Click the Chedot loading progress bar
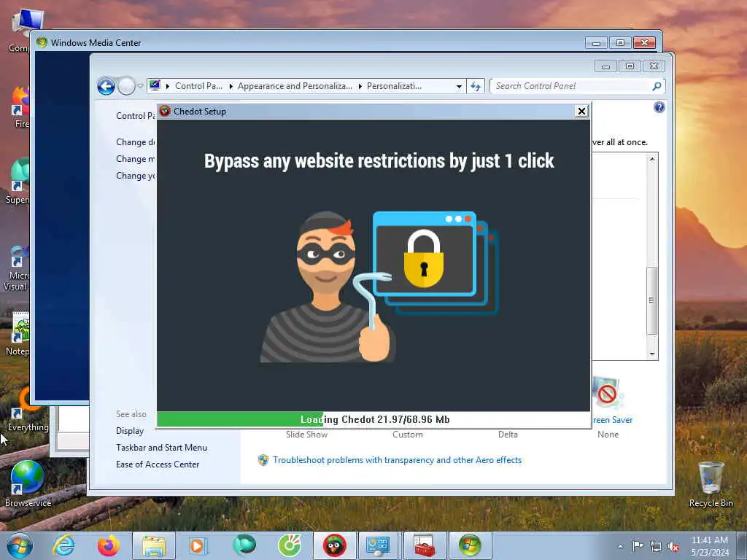The height and width of the screenshot is (560, 747). (x=374, y=419)
